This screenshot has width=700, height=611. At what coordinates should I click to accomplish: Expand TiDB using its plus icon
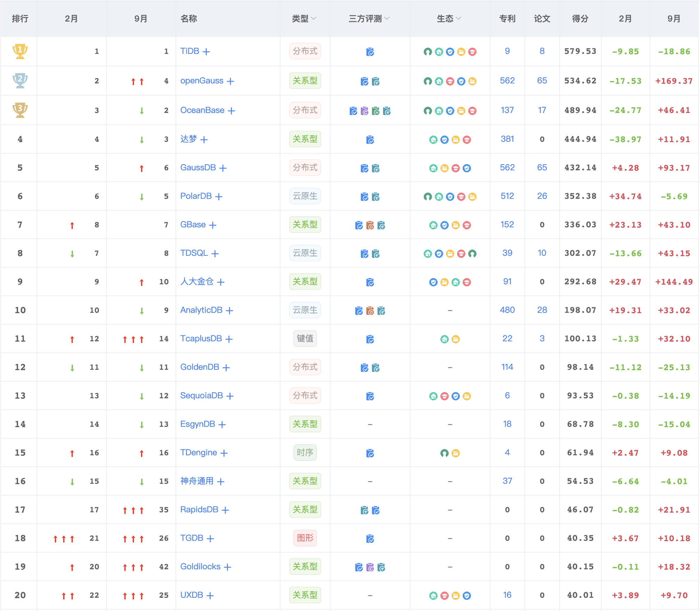[x=206, y=52]
